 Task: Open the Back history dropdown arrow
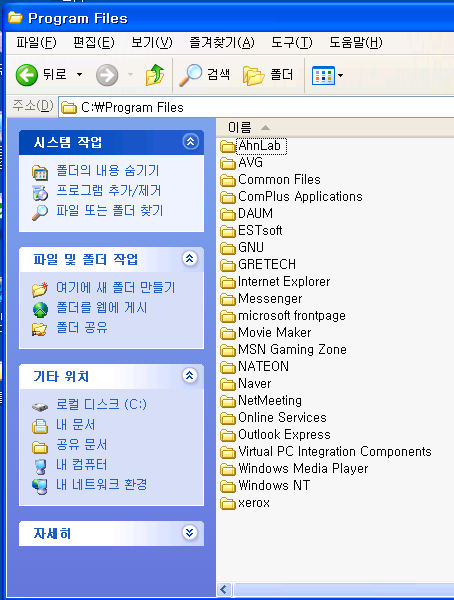[x=79, y=74]
